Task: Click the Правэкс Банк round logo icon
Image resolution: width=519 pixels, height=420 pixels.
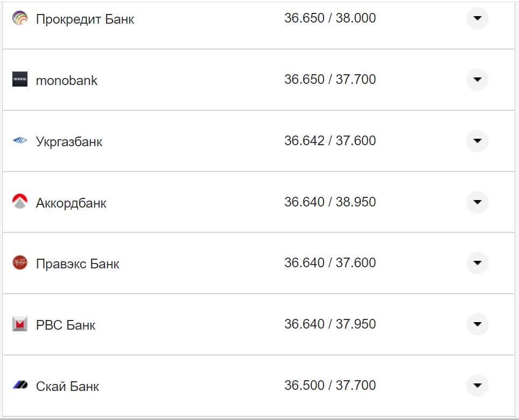Action: pos(20,263)
